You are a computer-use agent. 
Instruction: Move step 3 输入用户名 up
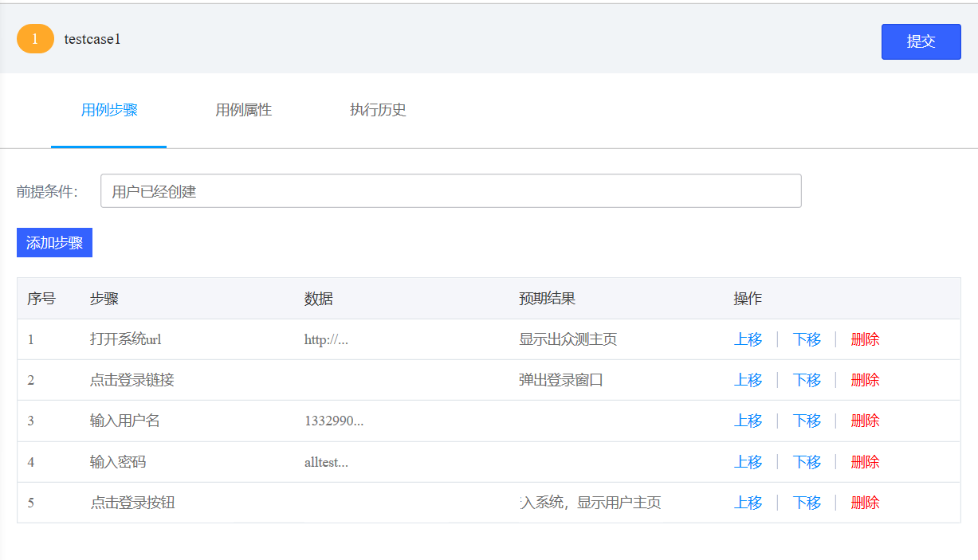click(x=748, y=421)
